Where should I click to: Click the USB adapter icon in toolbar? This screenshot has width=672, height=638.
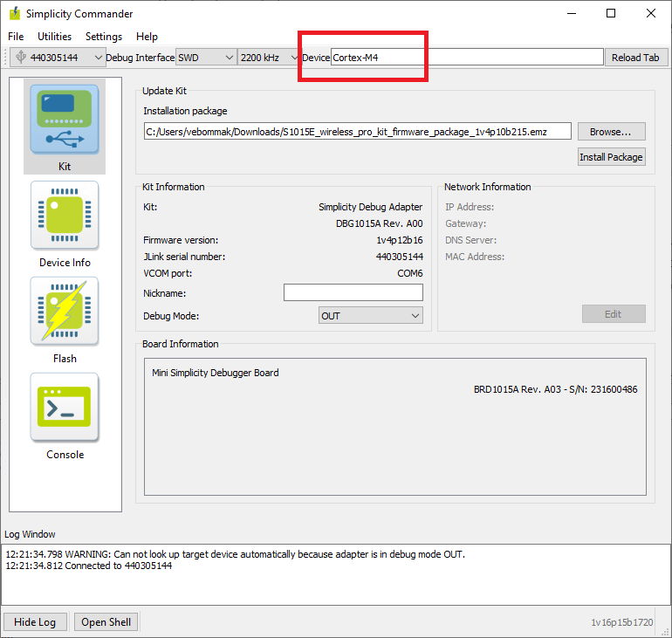point(20,58)
